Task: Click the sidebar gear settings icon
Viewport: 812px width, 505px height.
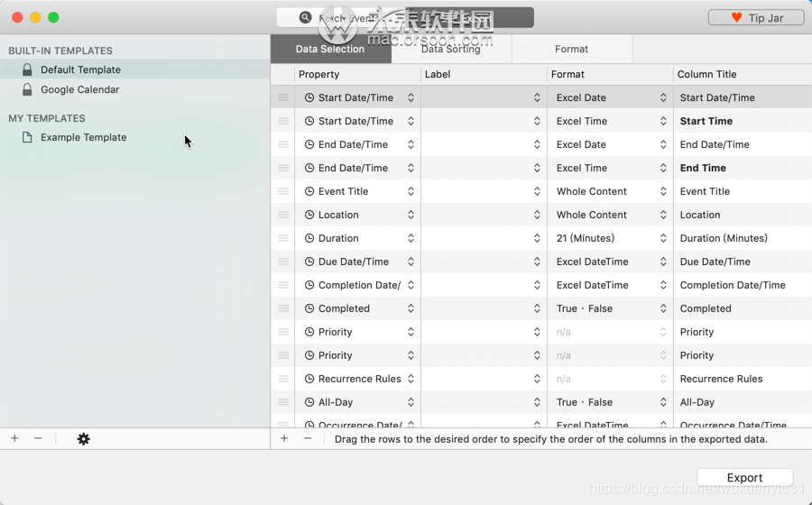Action: click(83, 439)
